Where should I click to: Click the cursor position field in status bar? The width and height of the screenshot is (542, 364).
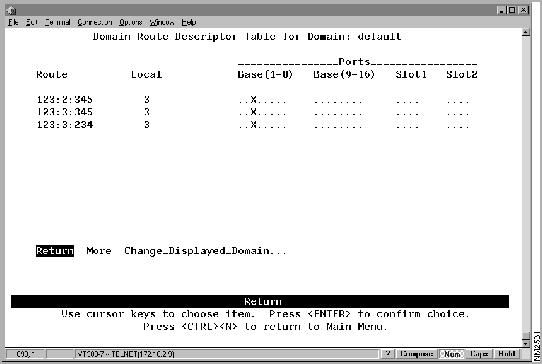pyautogui.click(x=26, y=354)
